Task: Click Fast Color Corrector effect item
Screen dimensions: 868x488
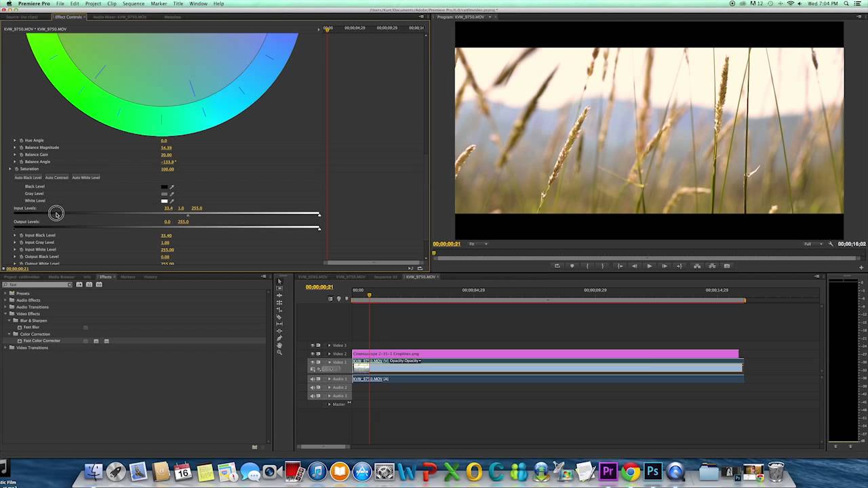Action: point(42,341)
